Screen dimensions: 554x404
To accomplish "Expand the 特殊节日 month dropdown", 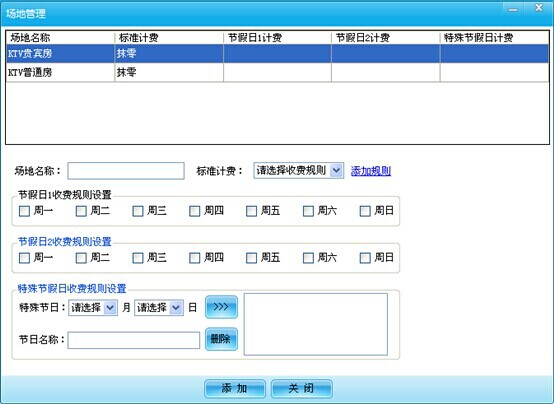I will click(93, 308).
